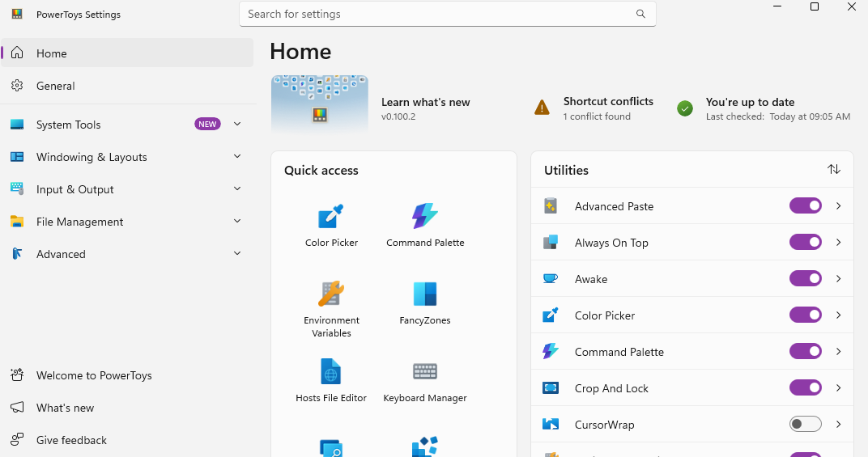Open Crop And Lock settings chevron

point(839,387)
